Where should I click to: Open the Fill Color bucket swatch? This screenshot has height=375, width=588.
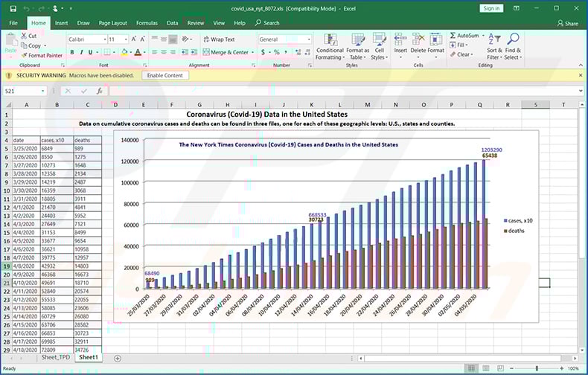[x=124, y=52]
